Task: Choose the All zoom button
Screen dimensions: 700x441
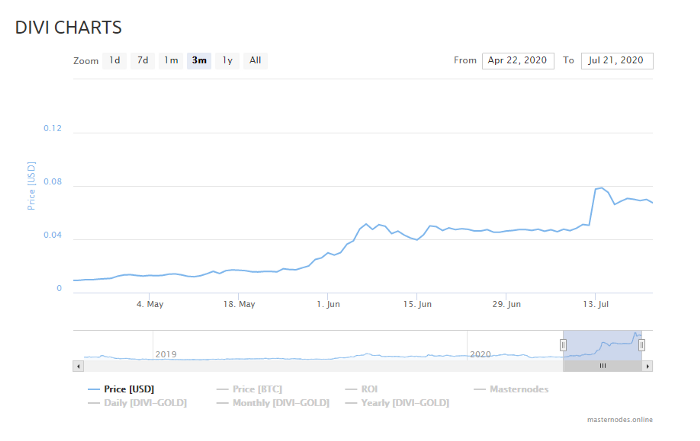Action: pos(255,60)
